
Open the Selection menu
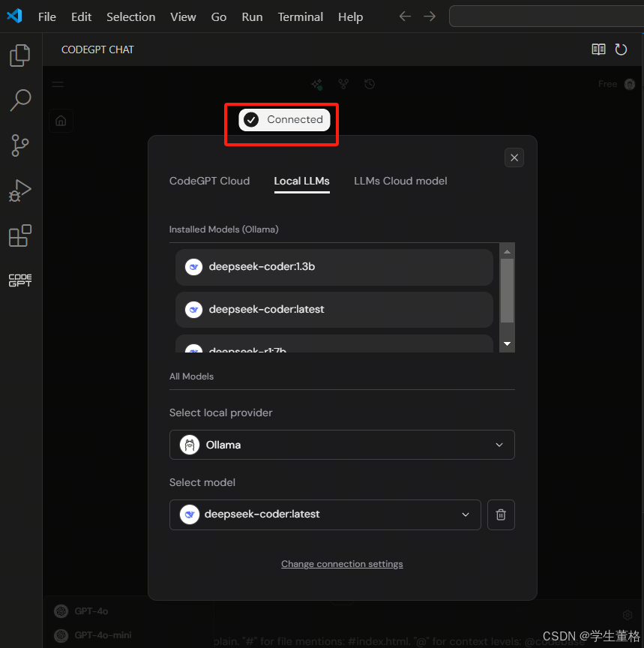(131, 17)
